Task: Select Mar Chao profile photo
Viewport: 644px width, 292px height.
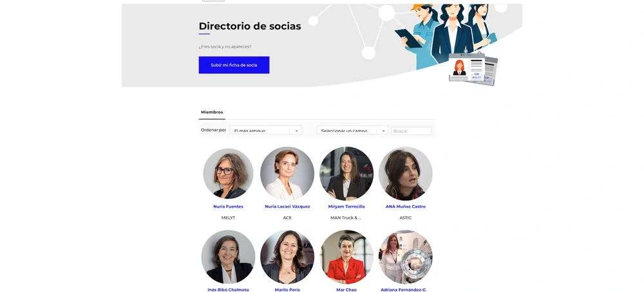Action: (346, 257)
